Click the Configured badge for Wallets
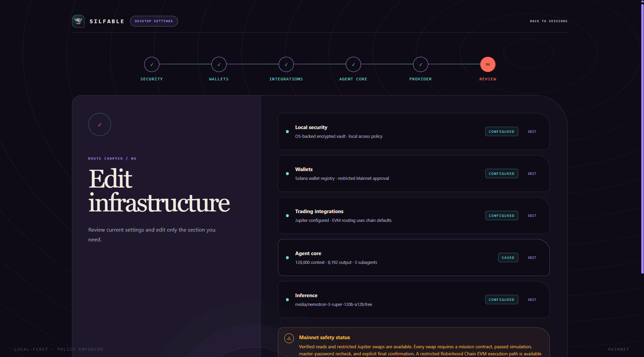 501,173
